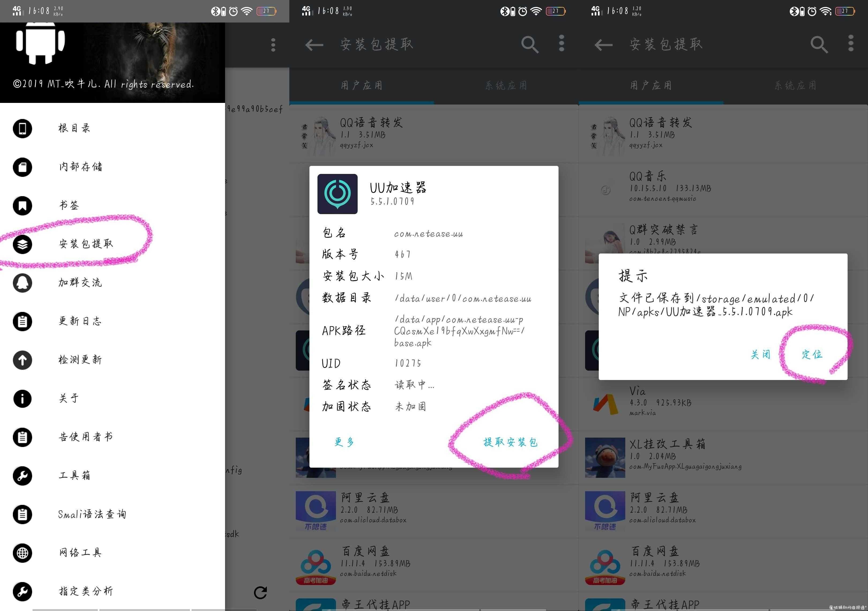Tap the 网络工具 globe icon

22,553
